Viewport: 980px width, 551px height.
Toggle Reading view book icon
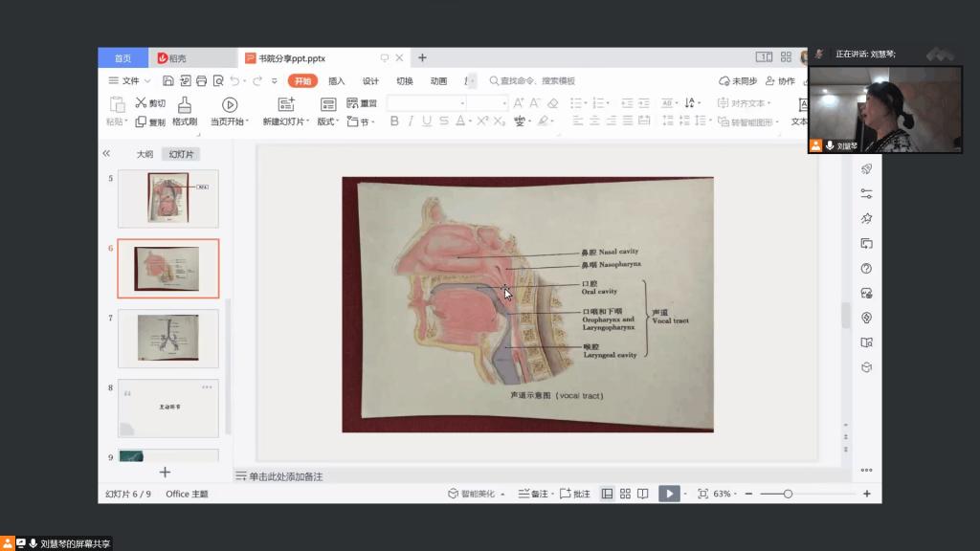643,494
